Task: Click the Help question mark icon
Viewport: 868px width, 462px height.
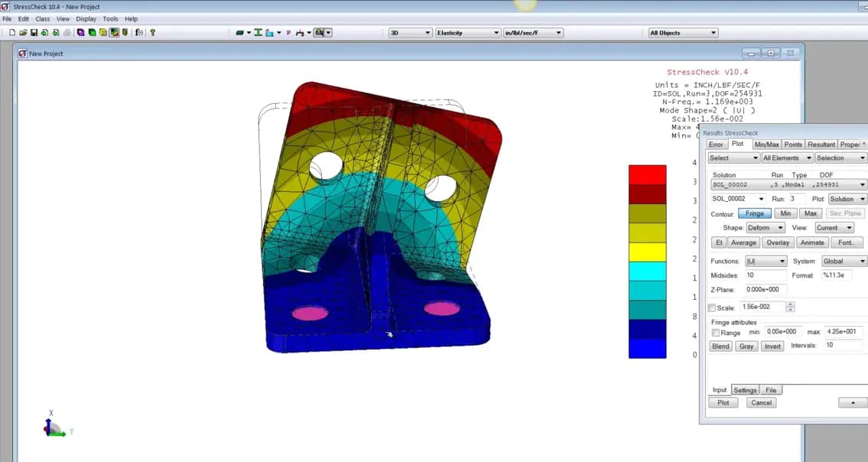Action: (151, 32)
